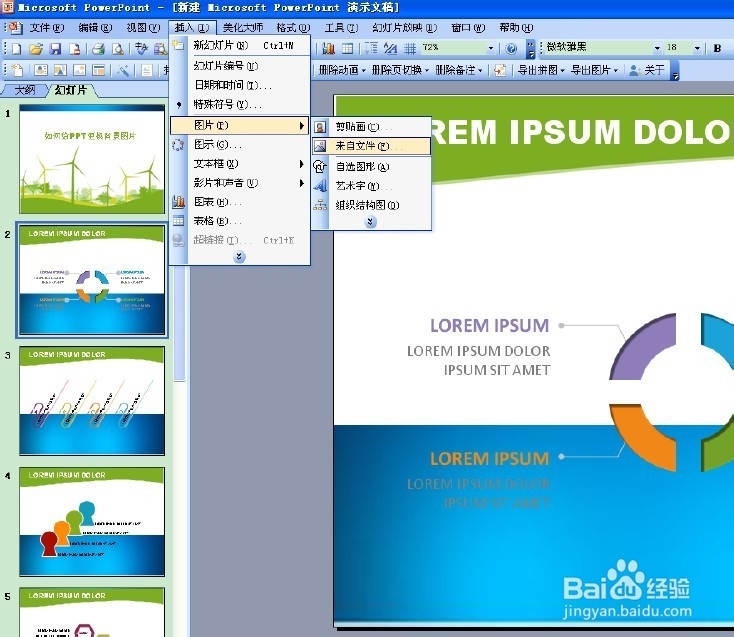Choose 新幻灯片 from the insert menu

[x=240, y=45]
